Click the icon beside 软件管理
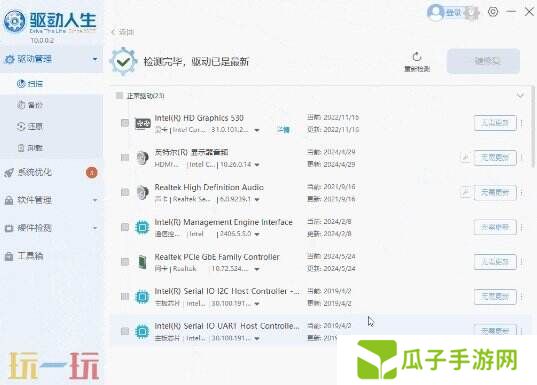537x385 pixels. 9,200
